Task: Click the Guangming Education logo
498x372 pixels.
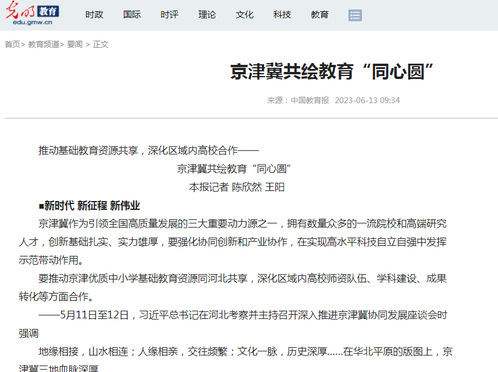Action: point(32,13)
